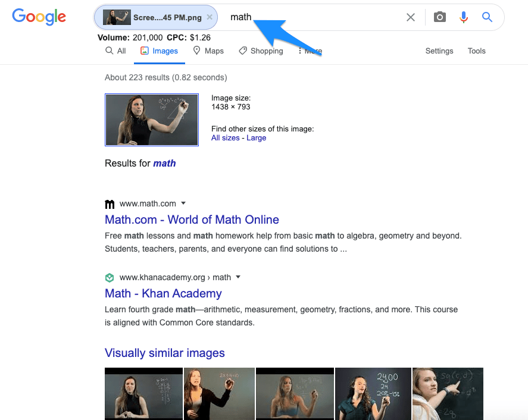Click the blue search magnifier button

coord(487,17)
